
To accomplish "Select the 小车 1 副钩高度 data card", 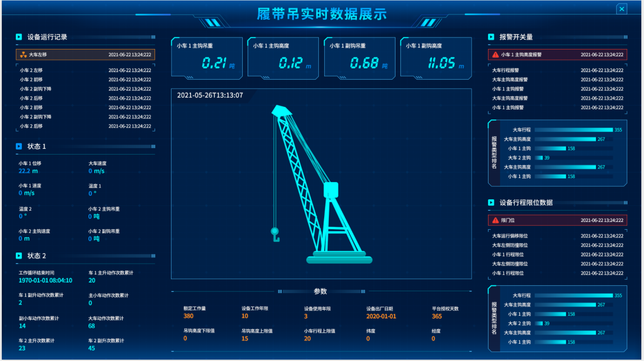I will coord(436,58).
